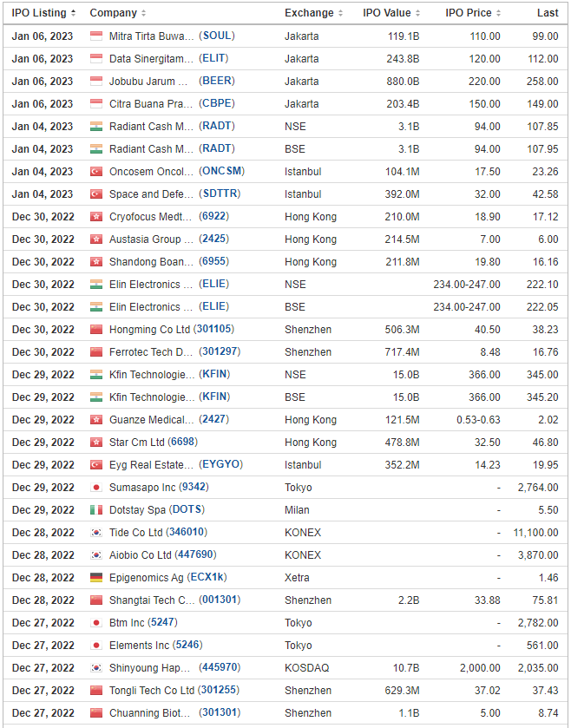Click South Korea flag in Aiobio row
This screenshot has height=728, width=571.
96,554
